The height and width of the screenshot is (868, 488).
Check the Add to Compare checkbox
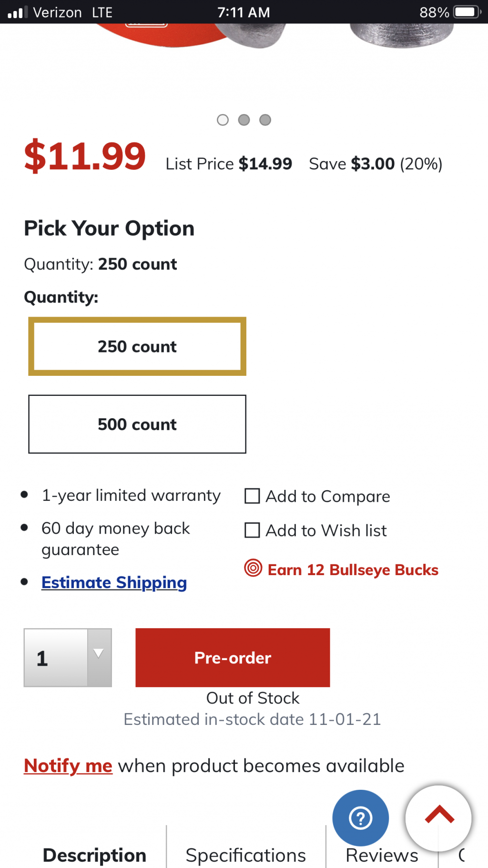(252, 496)
